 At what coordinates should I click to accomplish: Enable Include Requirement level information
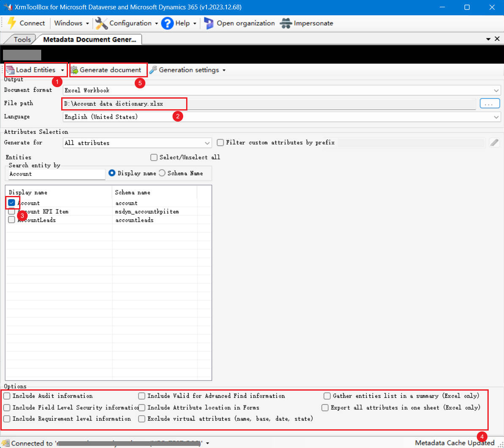7,419
